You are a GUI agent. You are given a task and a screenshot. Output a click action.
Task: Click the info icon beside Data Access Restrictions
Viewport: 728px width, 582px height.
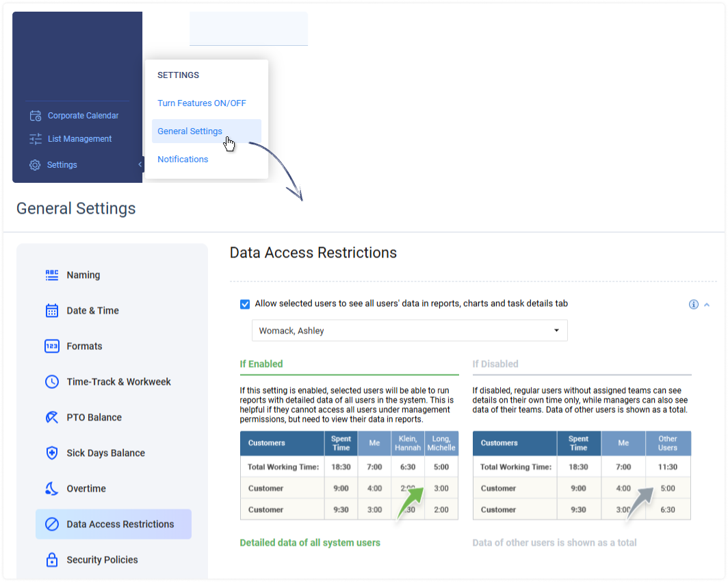(693, 304)
